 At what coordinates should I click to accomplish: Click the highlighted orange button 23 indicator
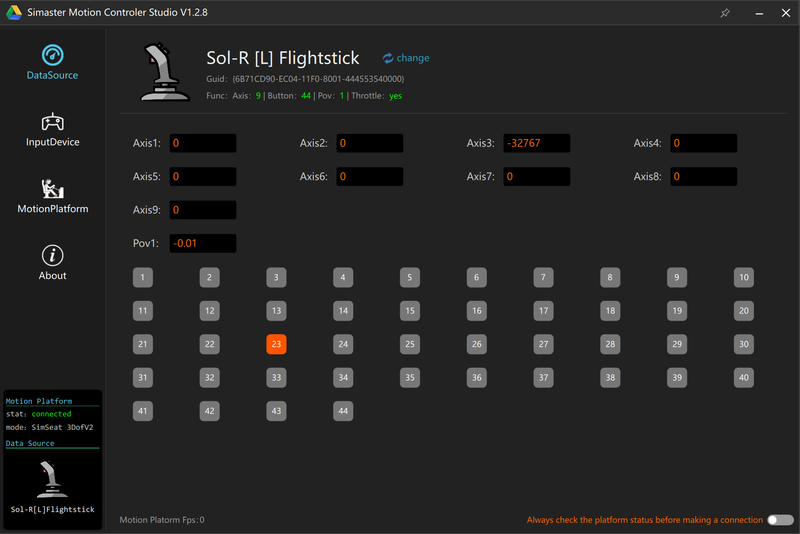click(x=276, y=344)
